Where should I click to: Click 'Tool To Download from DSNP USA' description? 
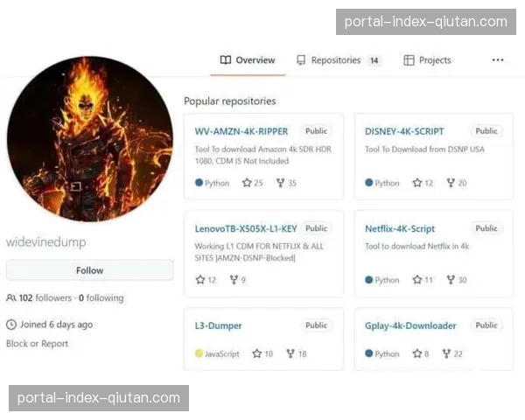pos(424,149)
